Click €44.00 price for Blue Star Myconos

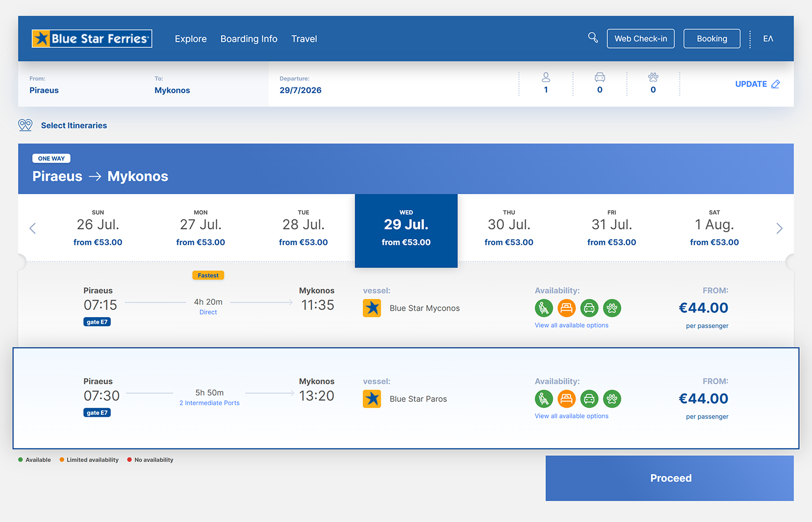[704, 308]
